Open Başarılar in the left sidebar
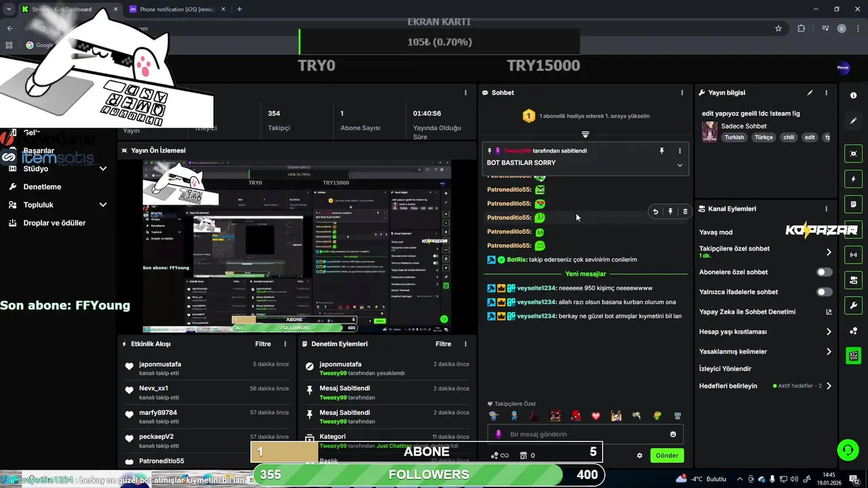The height and width of the screenshot is (488, 868). pos(39,150)
